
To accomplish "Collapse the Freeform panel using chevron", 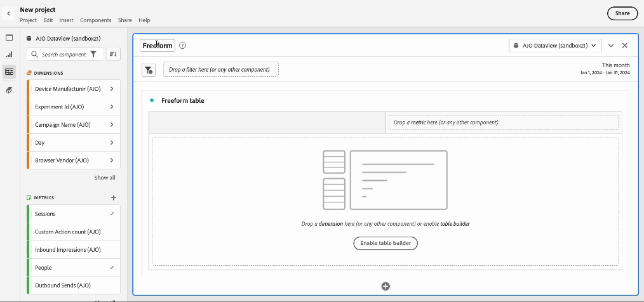I will coord(611,46).
